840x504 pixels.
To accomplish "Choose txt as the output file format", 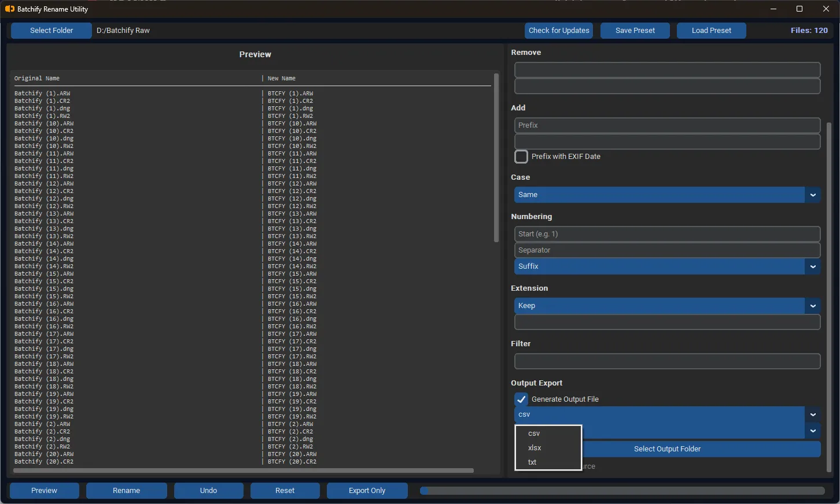I will tap(532, 462).
